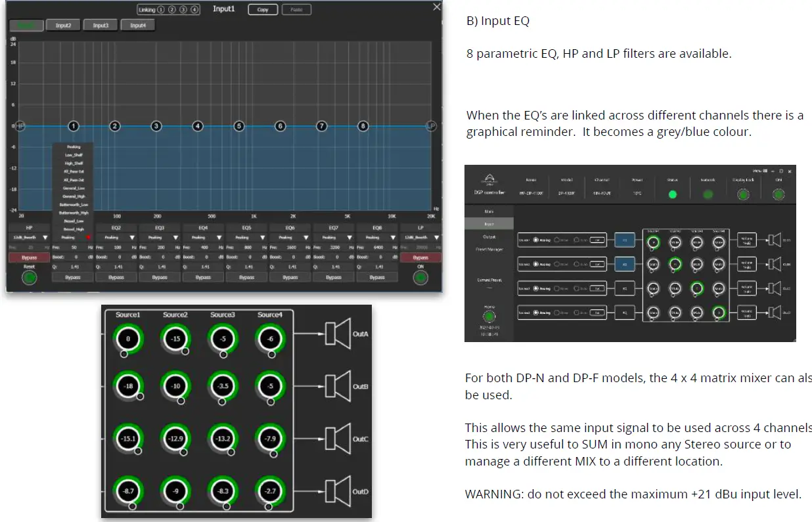
Task: Toggle Bypass on EQ3
Action: click(x=161, y=277)
